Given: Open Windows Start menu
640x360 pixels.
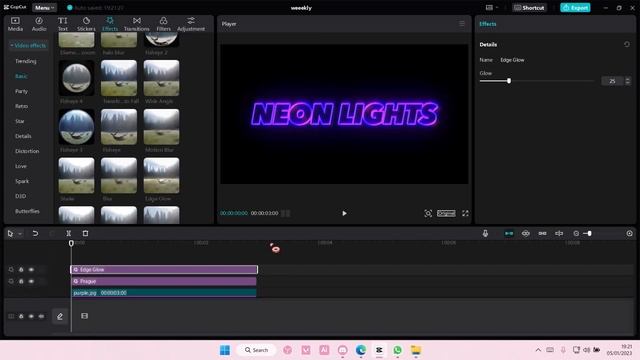Looking at the screenshot, I should coord(224,350).
